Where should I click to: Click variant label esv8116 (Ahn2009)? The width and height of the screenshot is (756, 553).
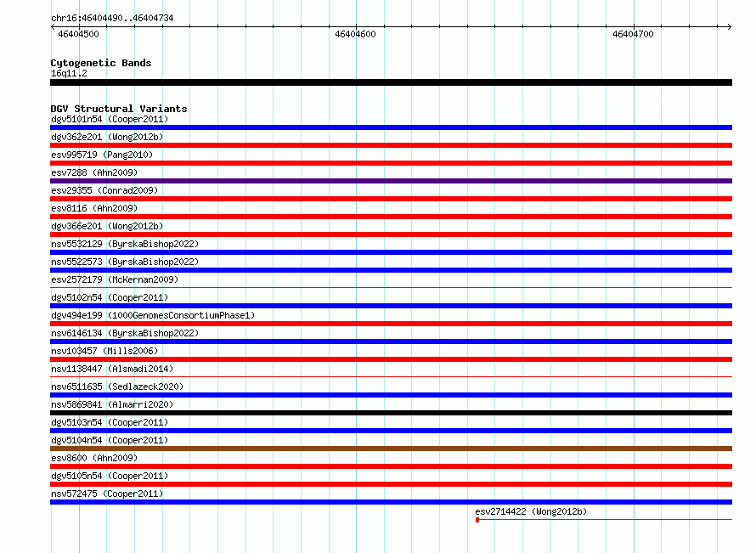point(94,208)
